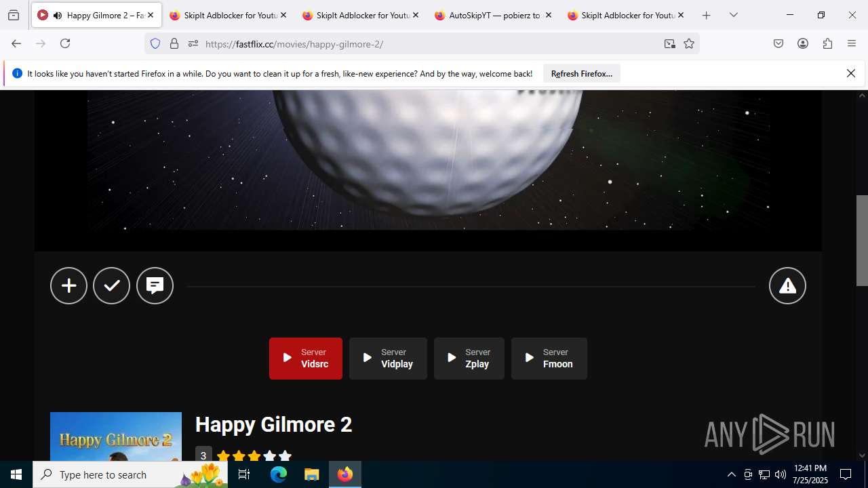Screen dimensions: 868x488
Task: Mark movie as watched with checkmark icon
Action: tap(112, 286)
